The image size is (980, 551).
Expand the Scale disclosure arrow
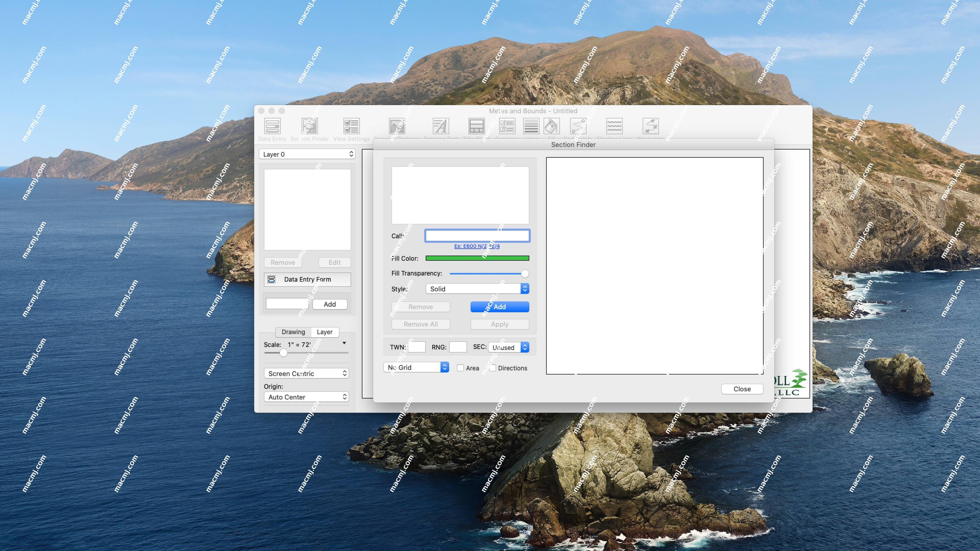pos(344,343)
